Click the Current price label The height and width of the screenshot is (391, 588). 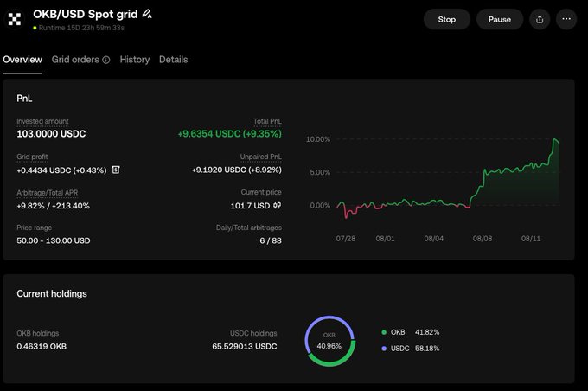261,192
